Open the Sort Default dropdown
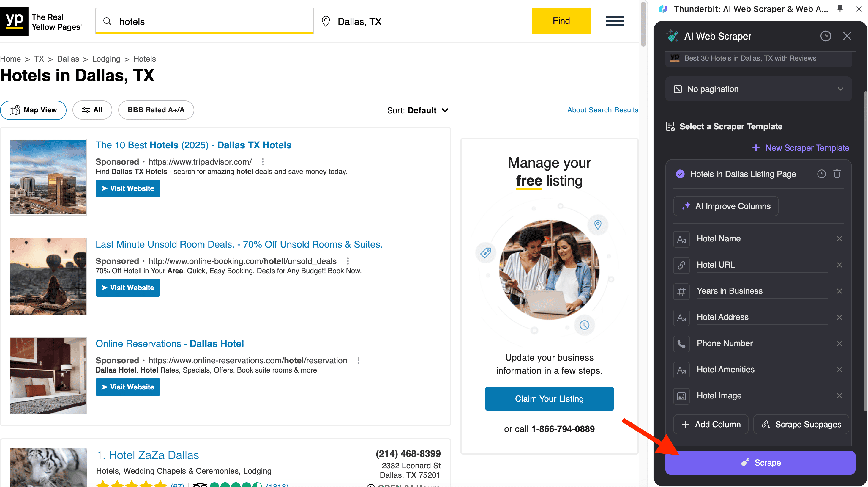This screenshot has width=868, height=487. [x=418, y=110]
